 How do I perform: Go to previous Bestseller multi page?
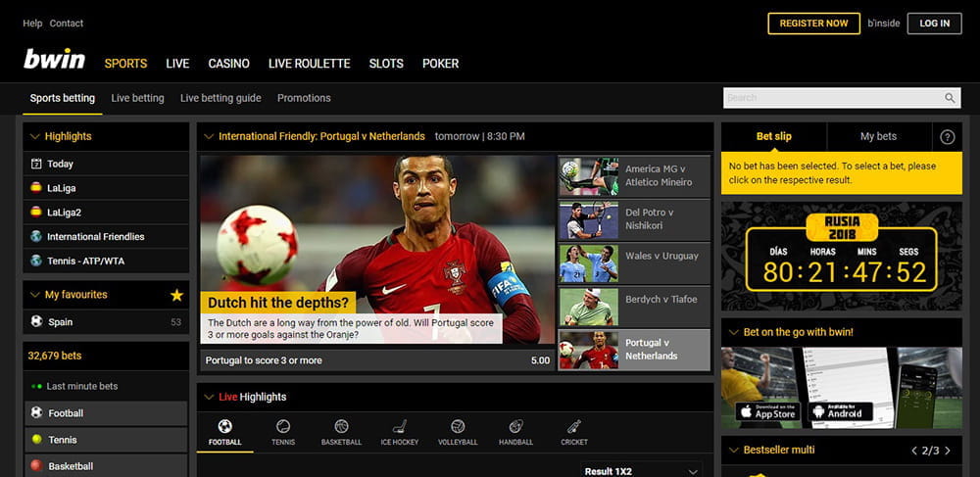(x=914, y=451)
